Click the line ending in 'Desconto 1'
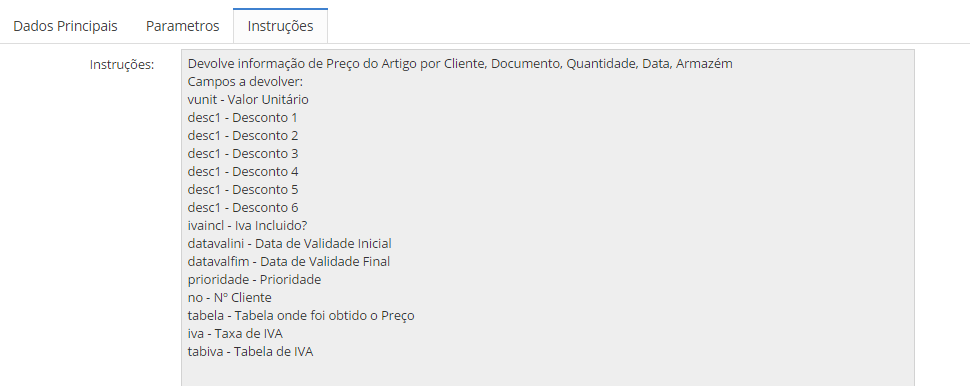Screen dimensions: 970x386 tap(242, 118)
